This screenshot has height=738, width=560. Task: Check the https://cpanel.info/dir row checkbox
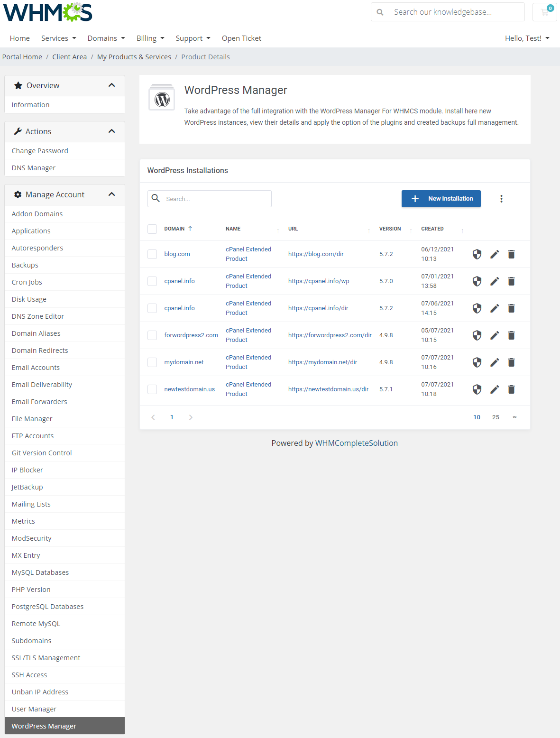[x=152, y=308]
